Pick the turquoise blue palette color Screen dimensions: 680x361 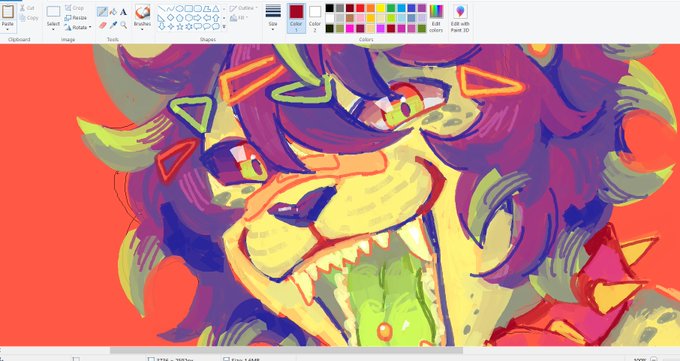click(401, 8)
